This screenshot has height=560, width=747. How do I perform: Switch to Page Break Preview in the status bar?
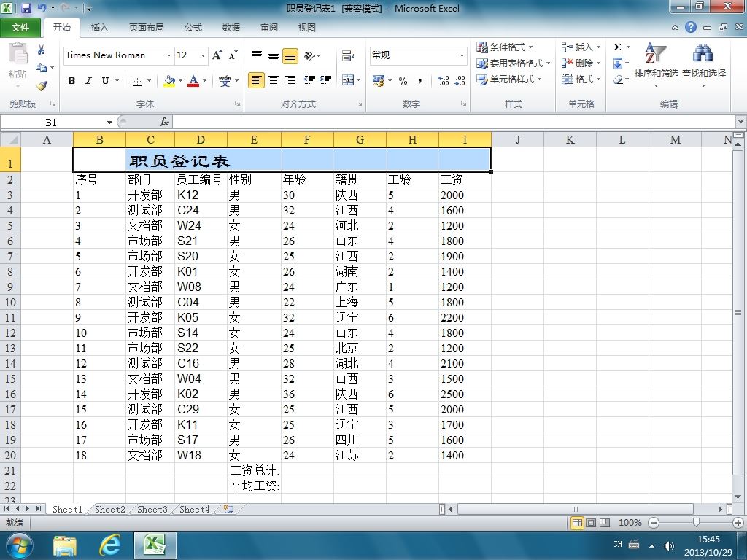605,523
